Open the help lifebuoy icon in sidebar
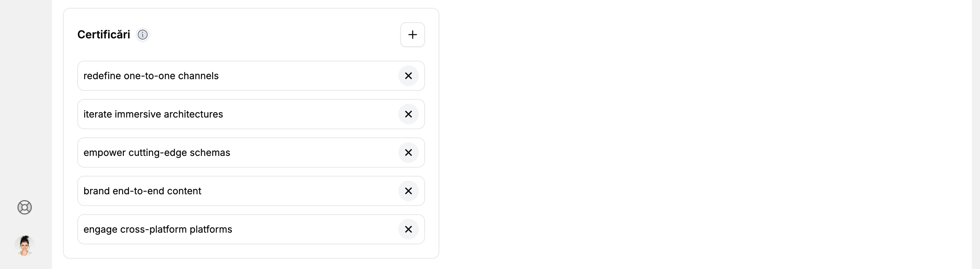 [x=25, y=207]
